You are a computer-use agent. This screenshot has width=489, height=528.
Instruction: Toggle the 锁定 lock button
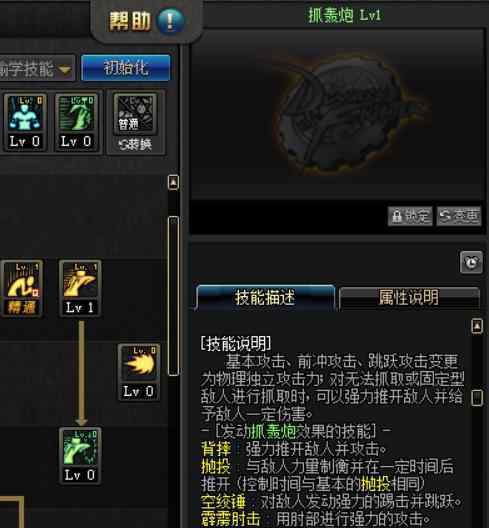coord(410,216)
